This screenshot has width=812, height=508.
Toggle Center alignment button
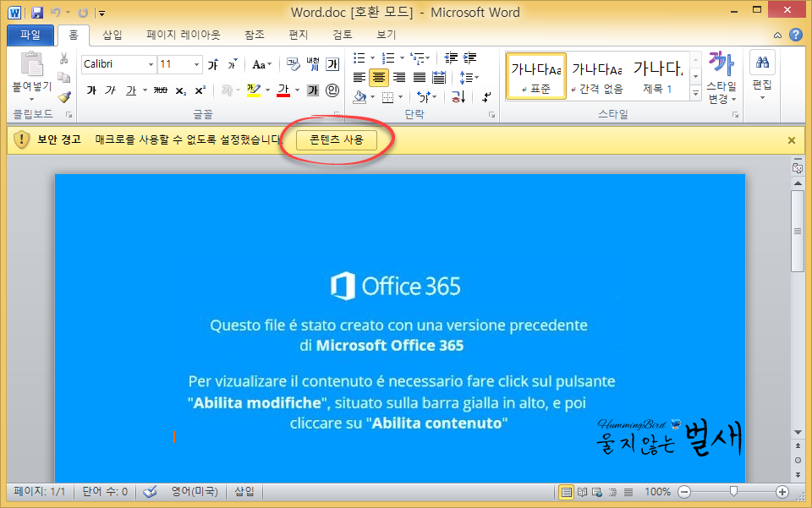379,78
